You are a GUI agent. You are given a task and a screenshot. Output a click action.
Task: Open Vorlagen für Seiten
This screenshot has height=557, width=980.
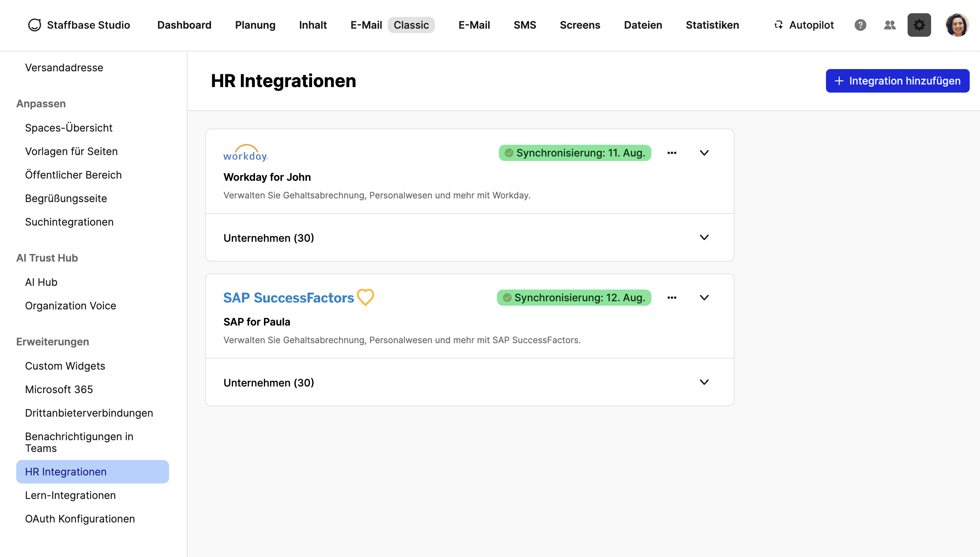[71, 151]
